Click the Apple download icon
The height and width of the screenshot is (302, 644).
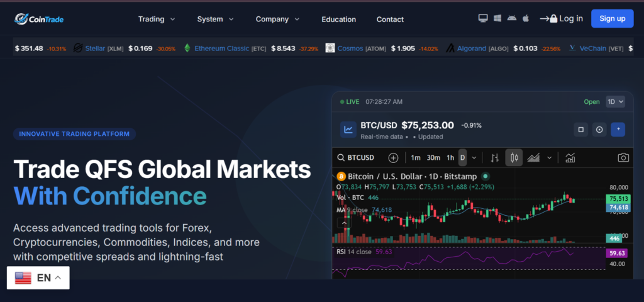[526, 18]
